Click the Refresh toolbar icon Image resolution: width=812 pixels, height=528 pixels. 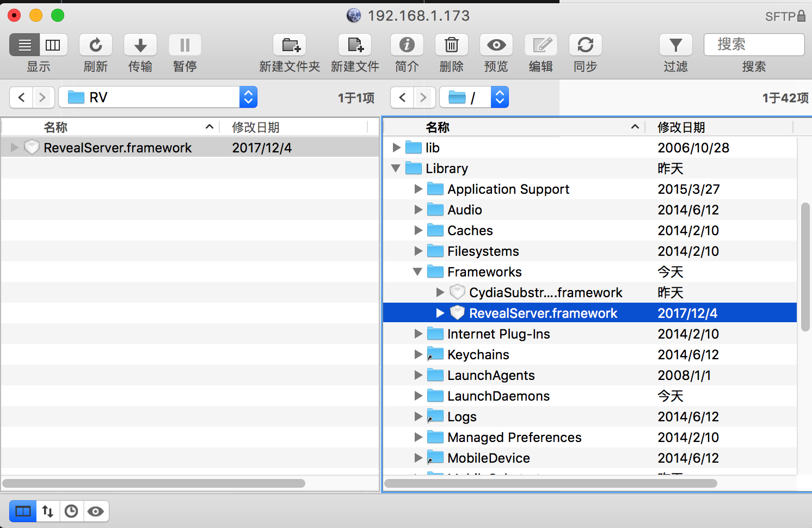(x=96, y=45)
